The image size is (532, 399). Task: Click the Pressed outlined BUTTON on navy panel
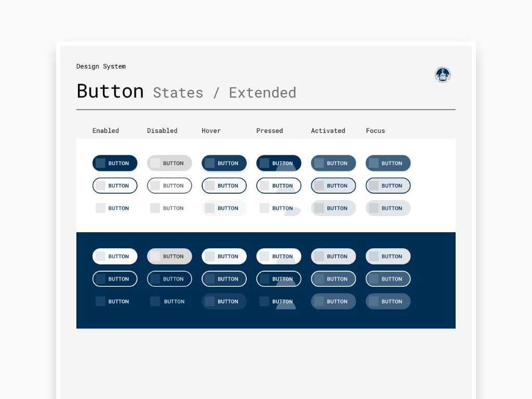pyautogui.click(x=279, y=279)
